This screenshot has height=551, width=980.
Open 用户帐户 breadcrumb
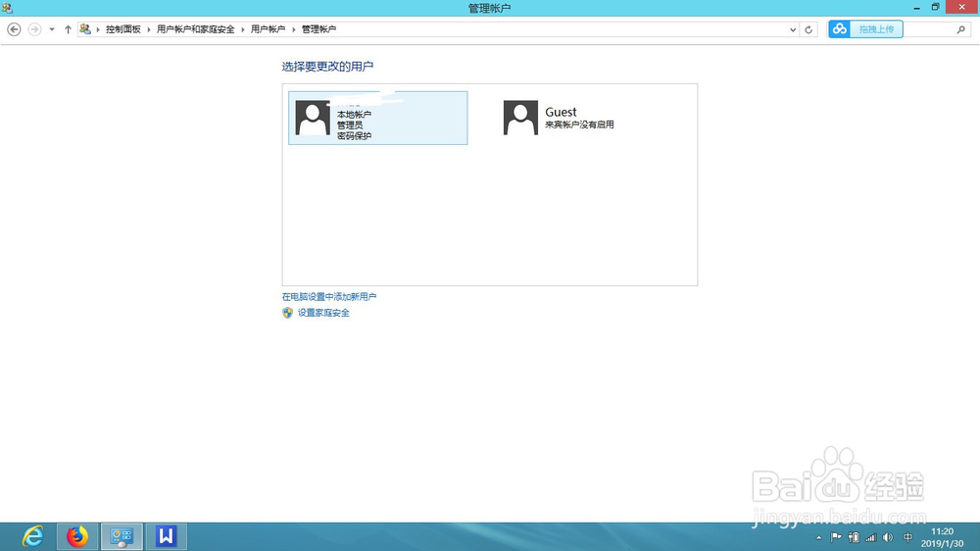(x=268, y=29)
